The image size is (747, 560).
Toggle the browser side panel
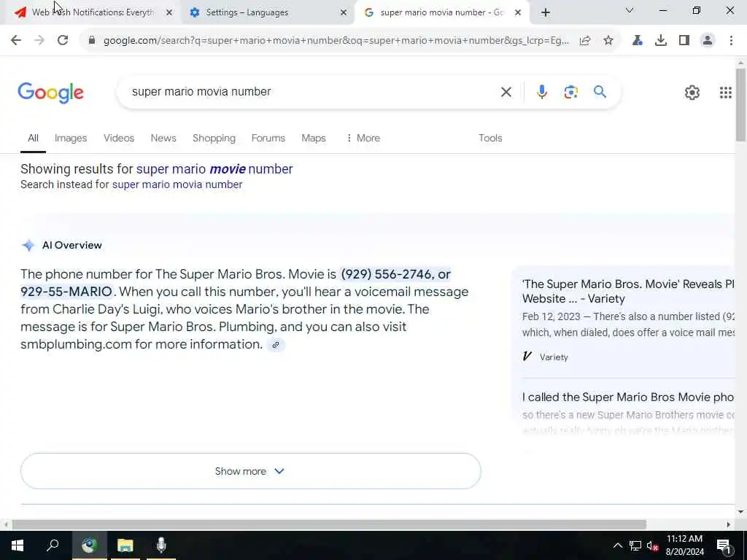click(684, 41)
